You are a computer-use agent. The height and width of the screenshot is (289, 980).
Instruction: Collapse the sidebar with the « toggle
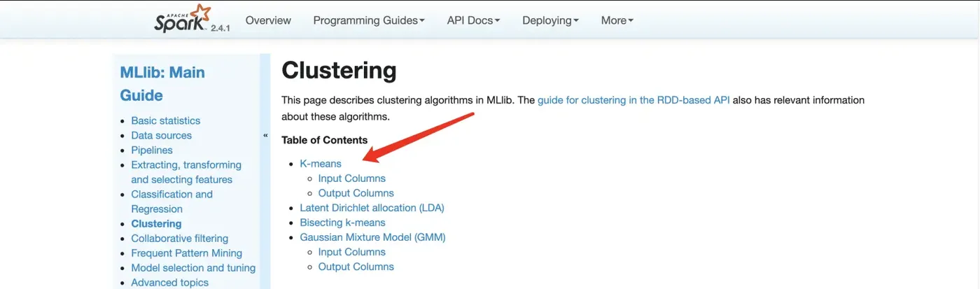click(x=265, y=135)
